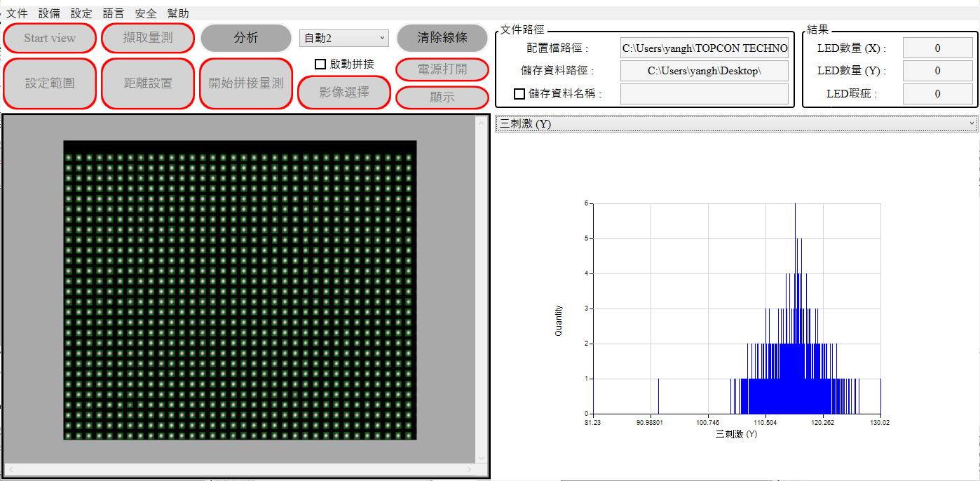
Task: Open the 幫助 menu
Action: [x=178, y=13]
